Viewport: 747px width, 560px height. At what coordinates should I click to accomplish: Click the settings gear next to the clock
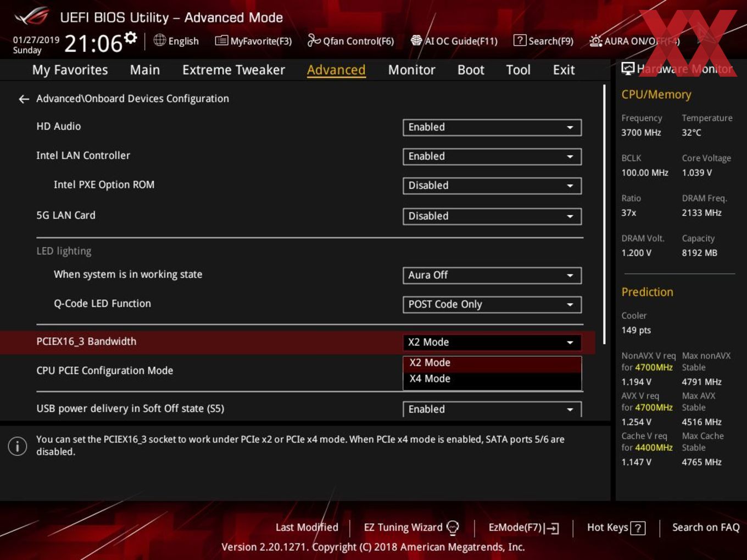[130, 38]
